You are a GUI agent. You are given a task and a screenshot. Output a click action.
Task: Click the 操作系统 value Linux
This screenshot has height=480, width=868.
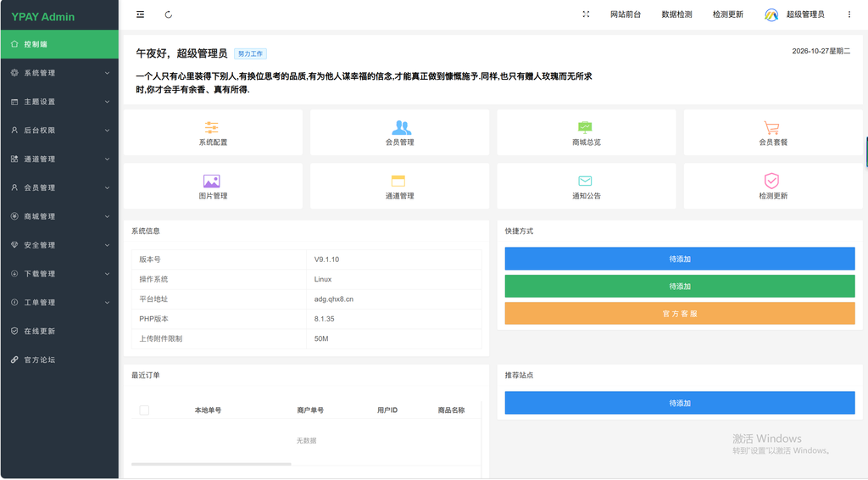point(323,279)
